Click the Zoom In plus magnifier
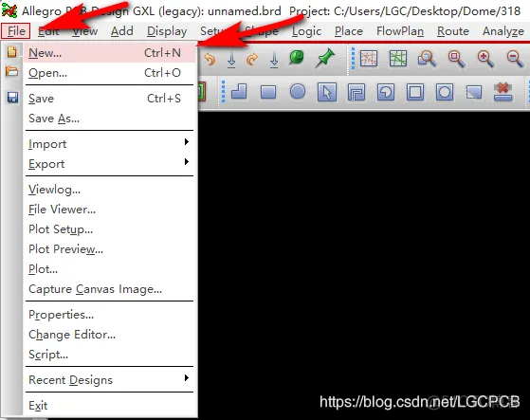Image resolution: width=530 pixels, height=420 pixels. click(485, 58)
